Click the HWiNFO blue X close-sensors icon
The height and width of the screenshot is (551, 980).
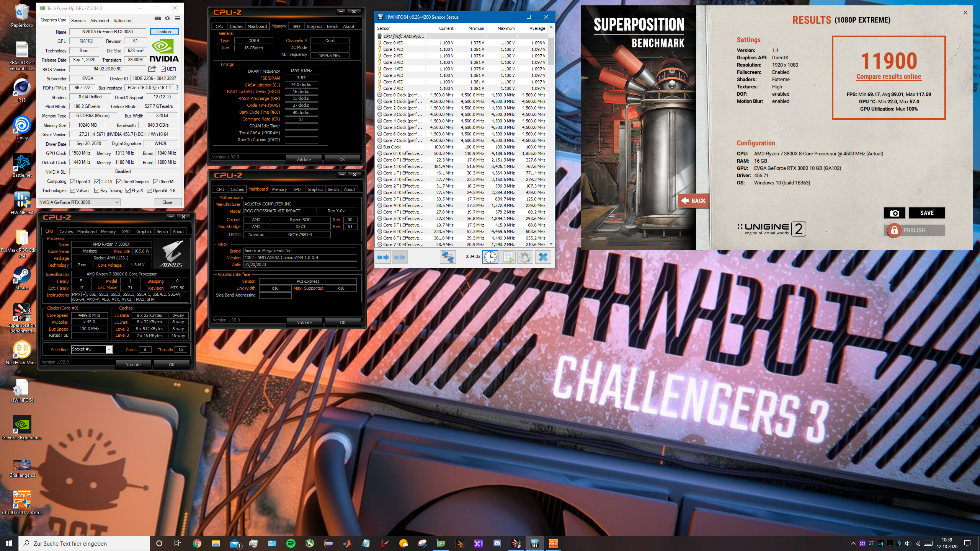tap(543, 257)
